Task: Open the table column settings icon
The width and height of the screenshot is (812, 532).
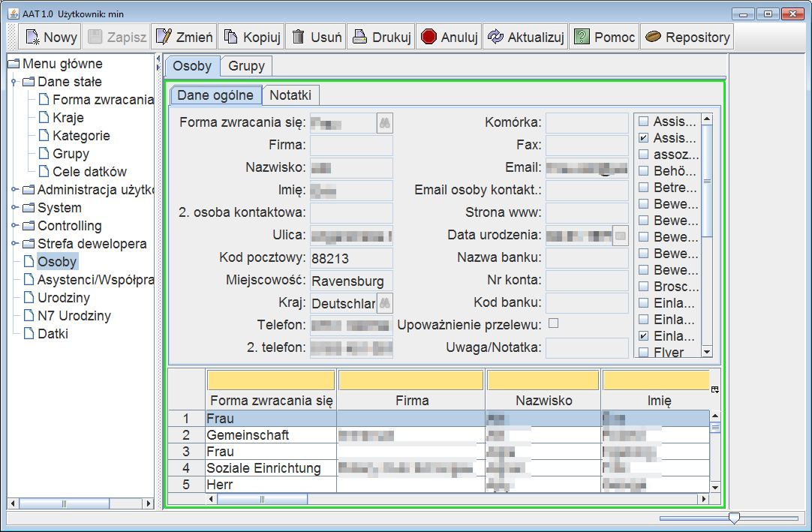Action: (715, 389)
